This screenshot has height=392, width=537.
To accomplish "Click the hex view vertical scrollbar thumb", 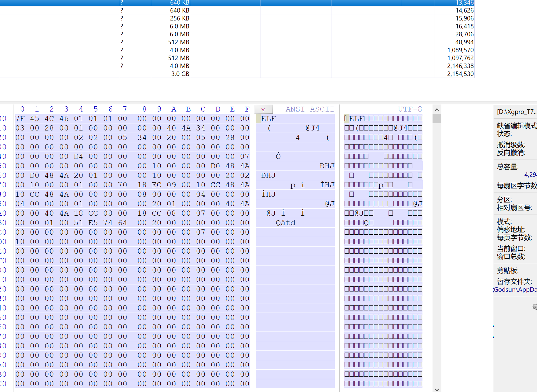I will pyautogui.click(x=437, y=119).
